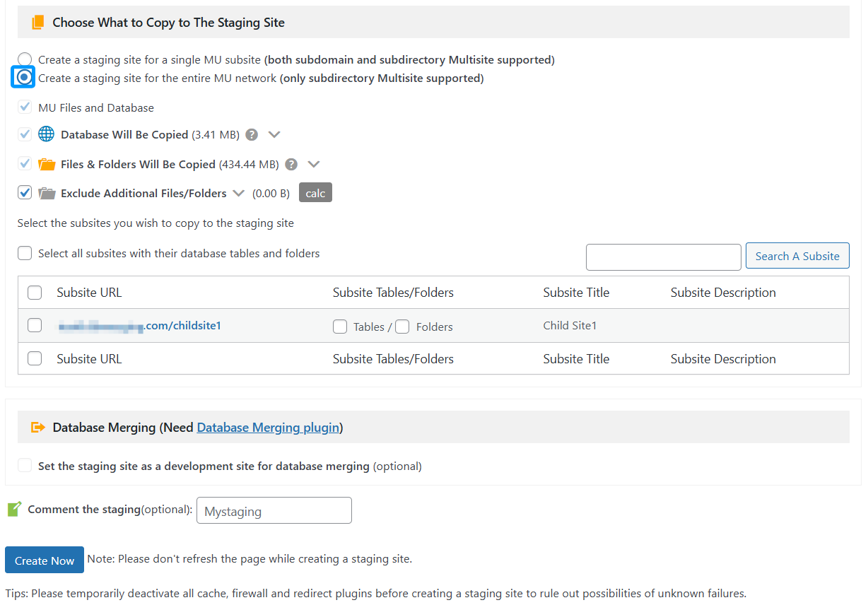Expand the Database Will Be Copied section

(x=274, y=134)
